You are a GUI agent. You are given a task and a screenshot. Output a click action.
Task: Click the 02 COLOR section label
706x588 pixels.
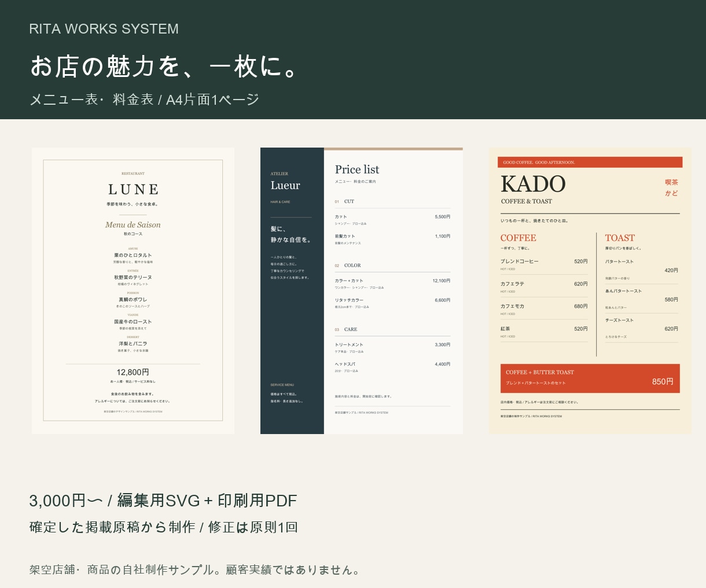pyautogui.click(x=348, y=266)
